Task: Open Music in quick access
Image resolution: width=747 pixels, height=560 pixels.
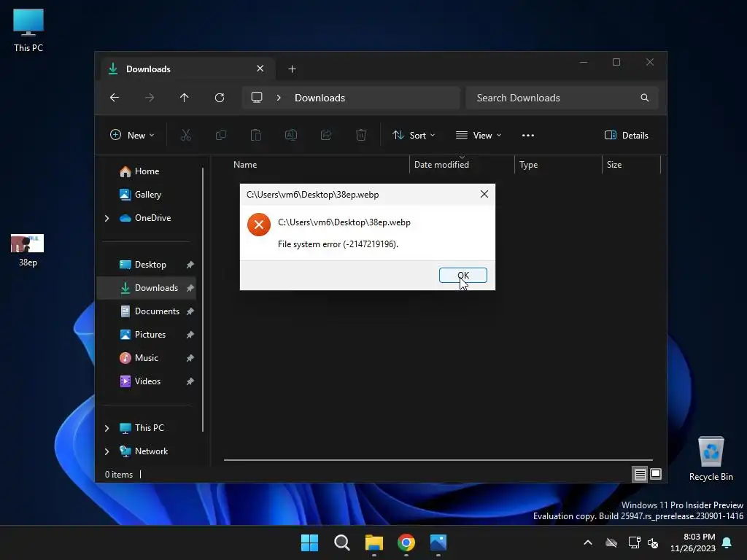Action: [x=146, y=358]
